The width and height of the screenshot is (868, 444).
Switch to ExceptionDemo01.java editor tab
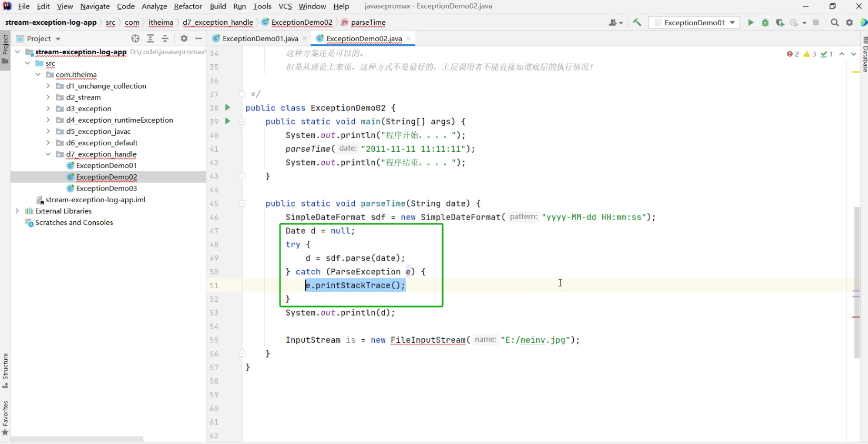260,38
